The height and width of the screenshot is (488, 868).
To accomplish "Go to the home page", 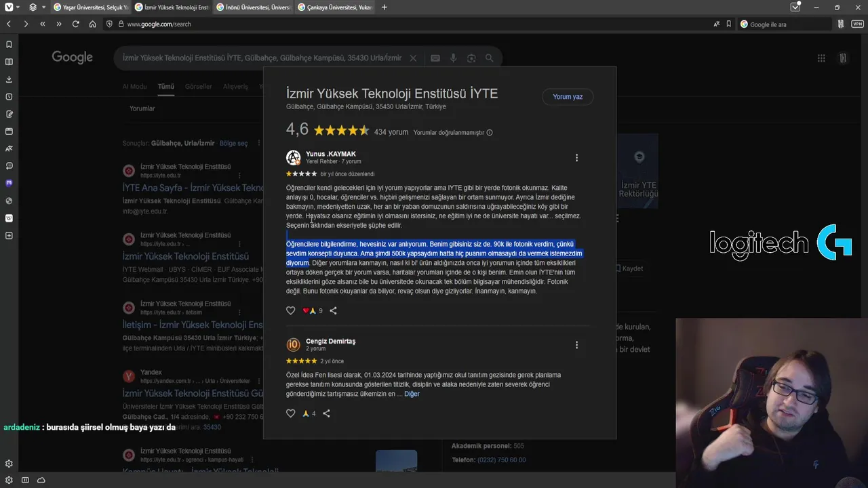I will pos(92,24).
